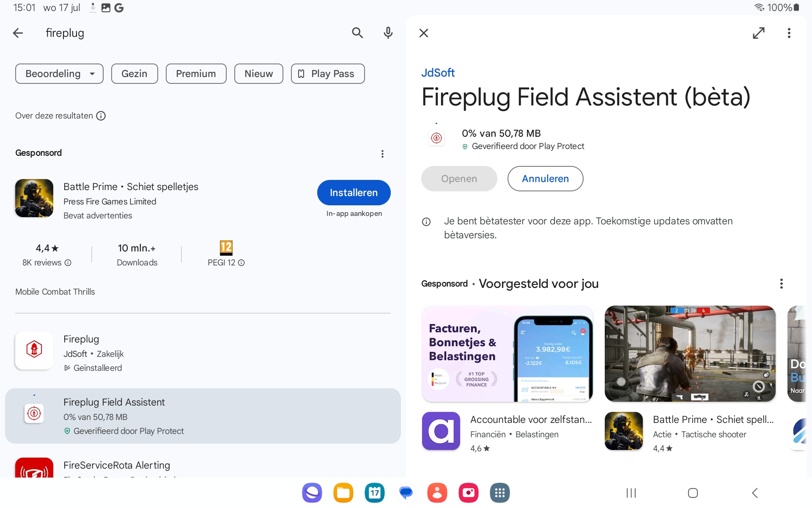Tap the Fireplug Field Assistent icon in detail header

coord(436,138)
